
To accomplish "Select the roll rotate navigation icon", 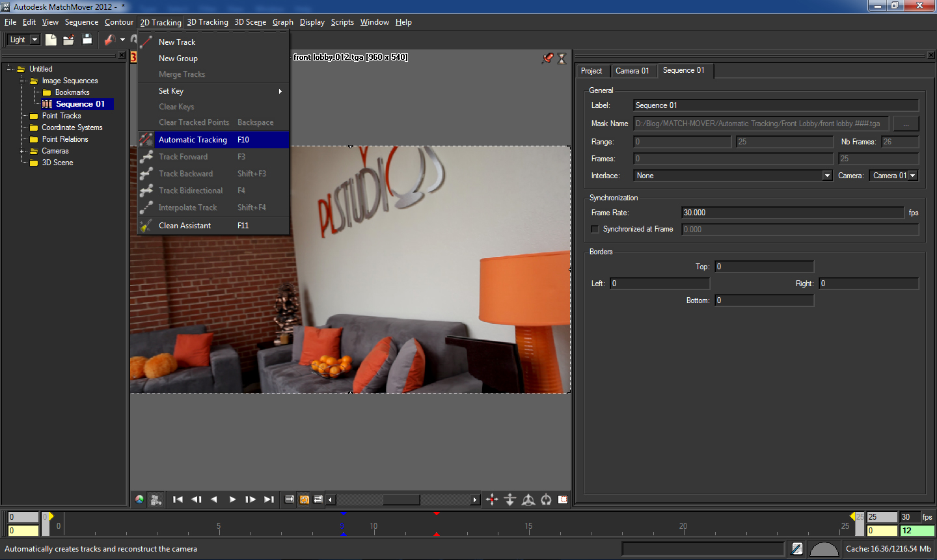I will [546, 500].
